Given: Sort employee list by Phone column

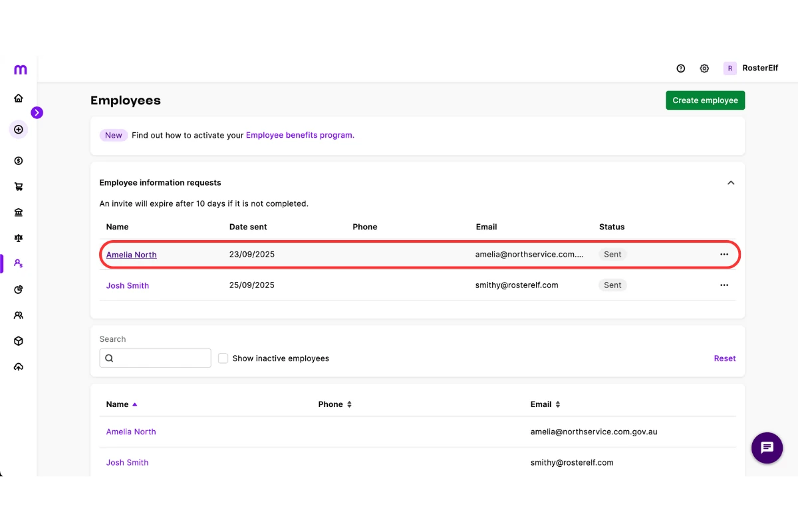Looking at the screenshot, I should (335, 404).
